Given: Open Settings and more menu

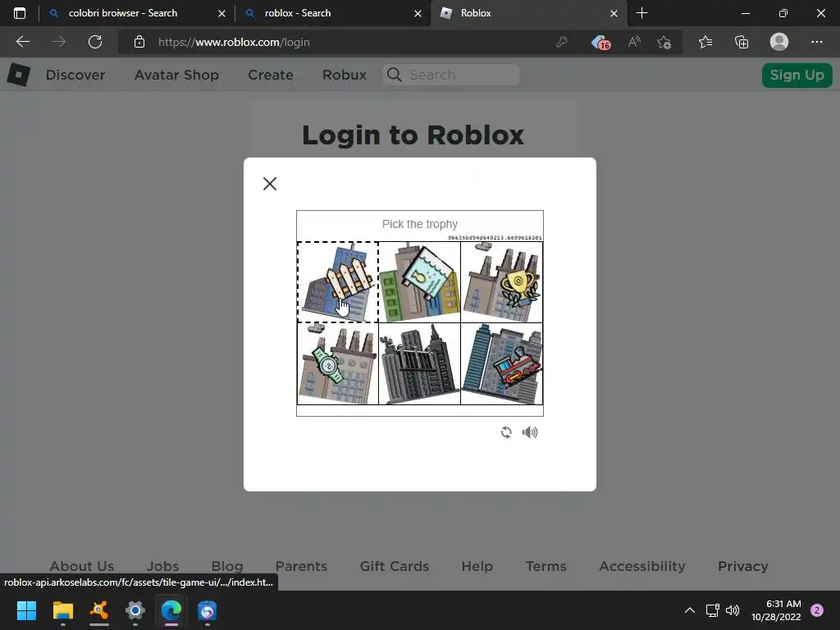Looking at the screenshot, I should [816, 42].
